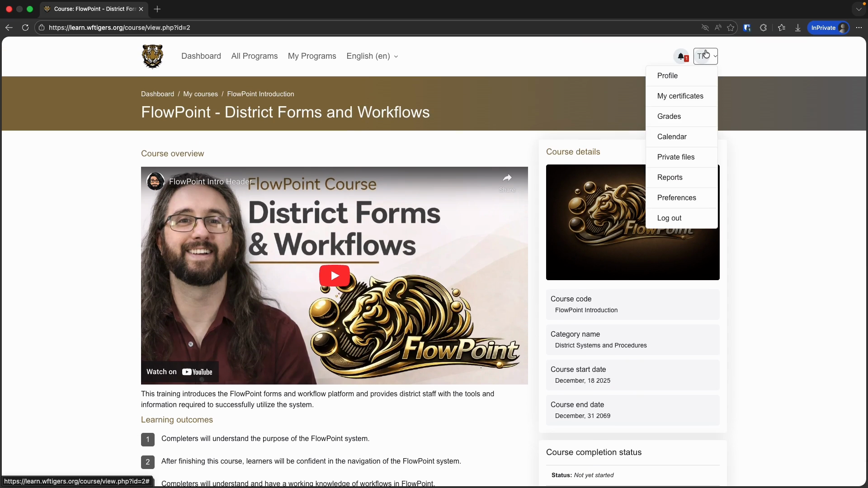This screenshot has width=868, height=488.
Task: Open browser downloads icon
Action: click(797, 28)
